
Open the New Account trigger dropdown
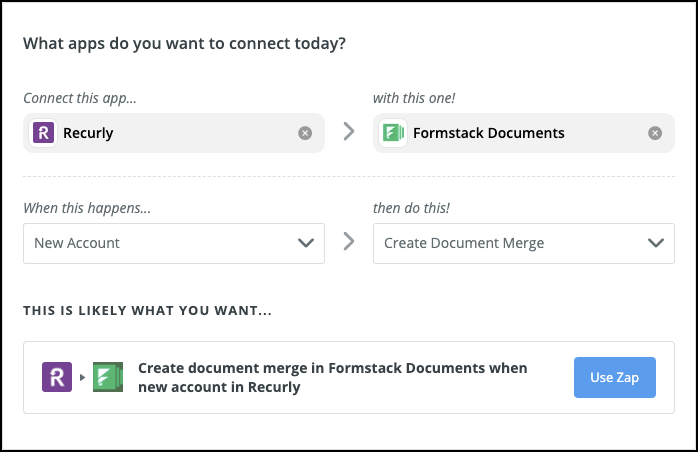(160, 243)
